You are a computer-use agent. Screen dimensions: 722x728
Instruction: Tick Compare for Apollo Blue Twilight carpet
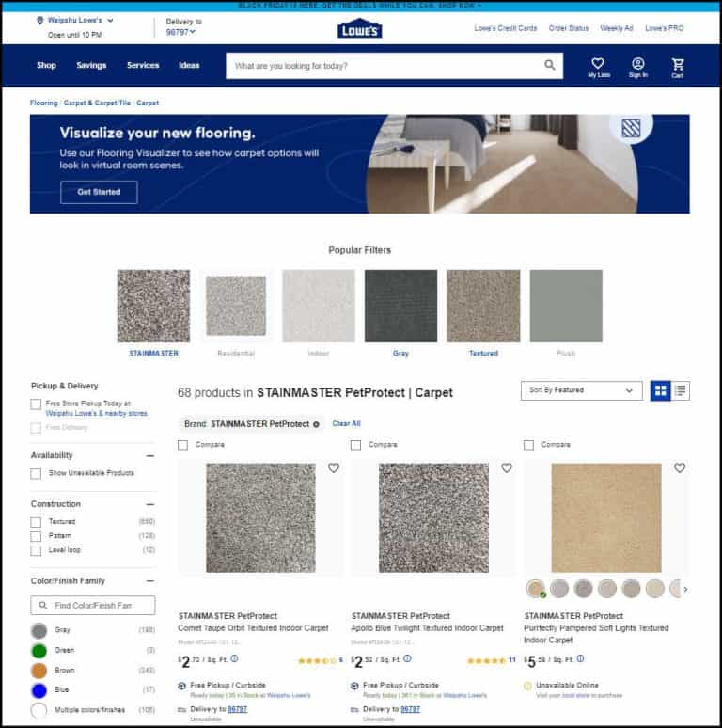355,445
